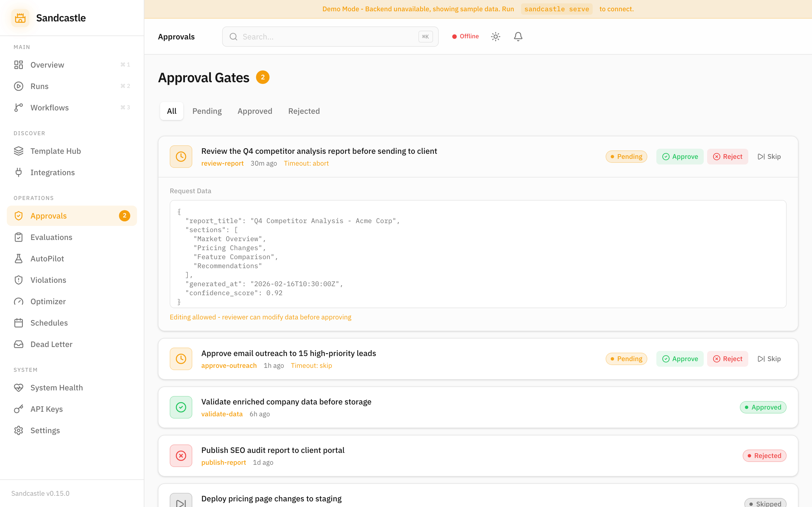
Task: Collapse the Q4 competitor analysis card
Action: (x=319, y=151)
